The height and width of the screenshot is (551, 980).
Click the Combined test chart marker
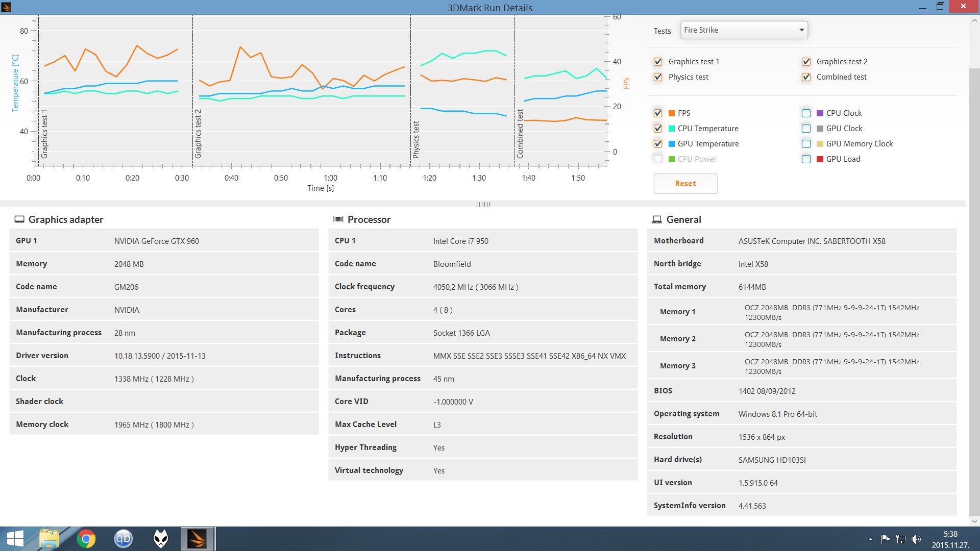[520, 134]
